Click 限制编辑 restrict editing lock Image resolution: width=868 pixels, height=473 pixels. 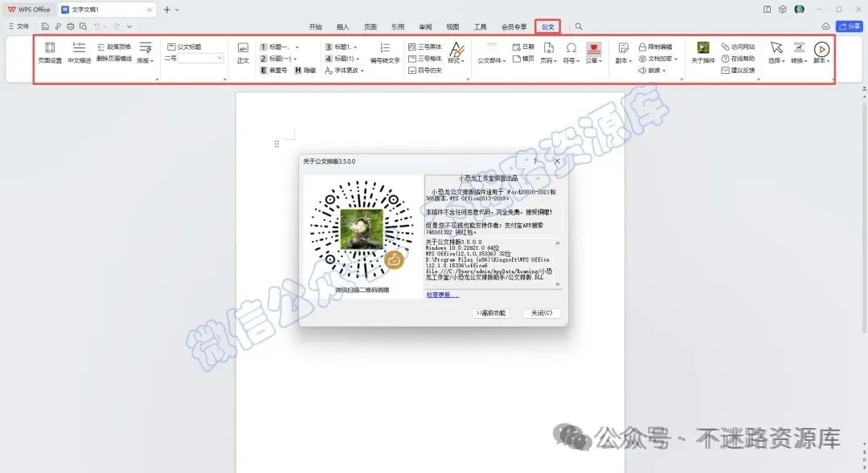click(656, 47)
